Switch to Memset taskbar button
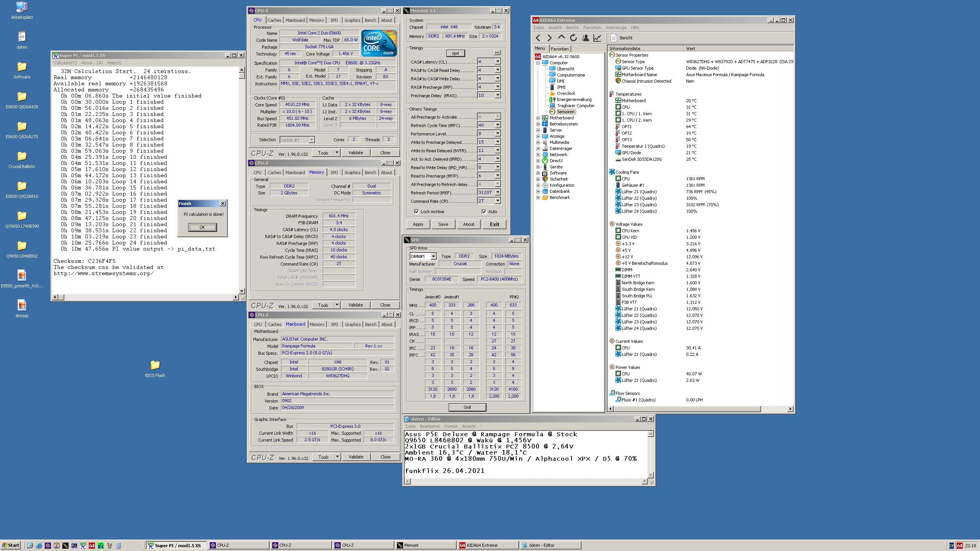This screenshot has width=980, height=551. click(x=425, y=545)
